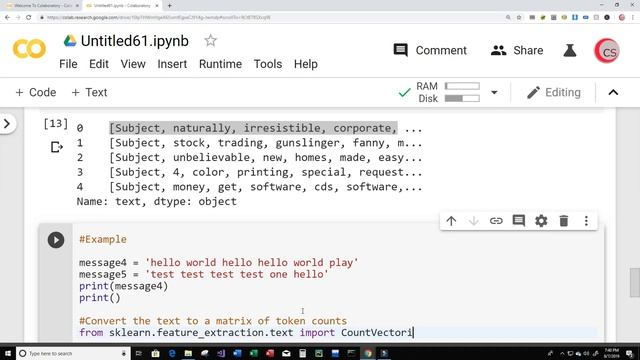Viewport: 640px width, 360px height.
Task: Click the '#Convert the text to a matrix' comment
Action: (213, 321)
